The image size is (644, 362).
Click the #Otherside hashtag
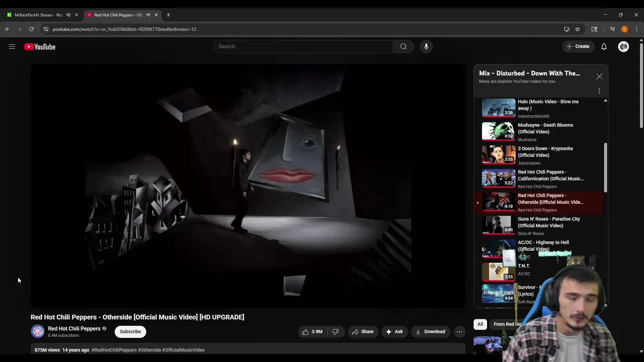[x=149, y=350]
